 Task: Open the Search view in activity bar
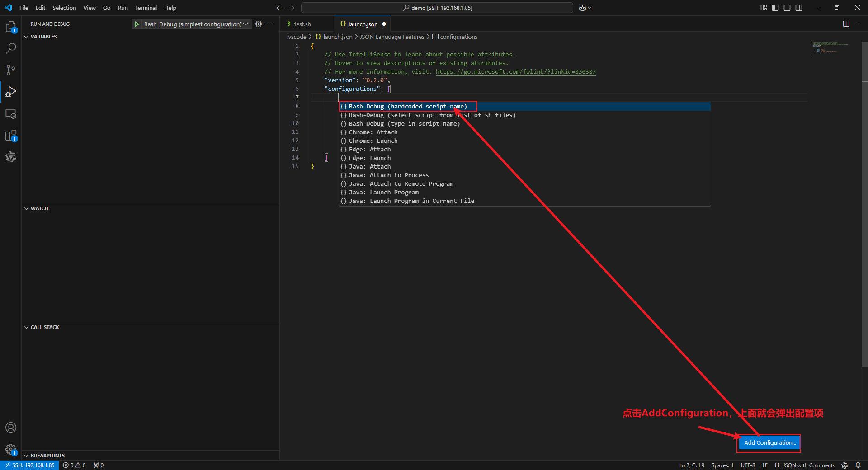[11, 48]
